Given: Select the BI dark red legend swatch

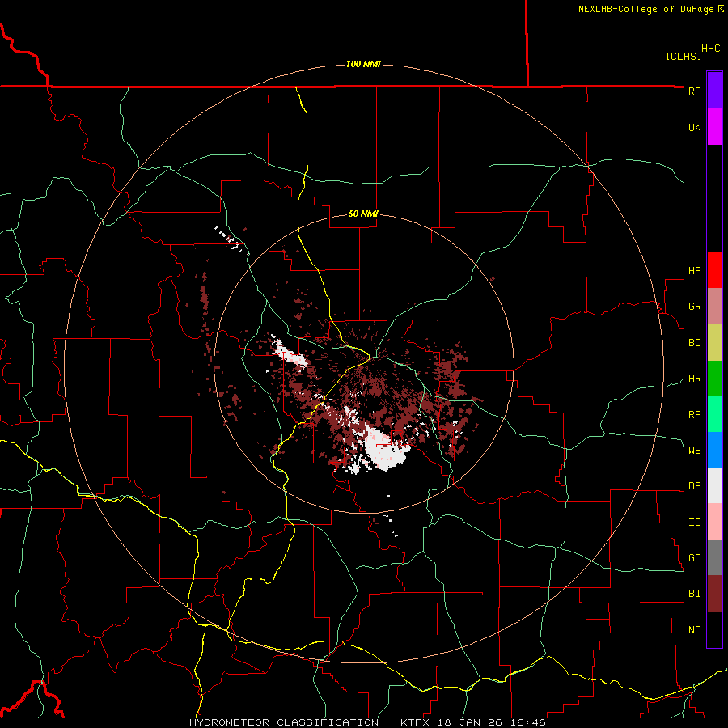Looking at the screenshot, I should point(714,594).
